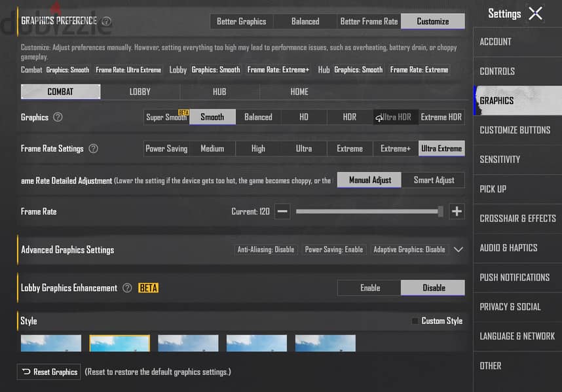Open help for Graphics Preference
The height and width of the screenshot is (392, 562).
(x=107, y=22)
